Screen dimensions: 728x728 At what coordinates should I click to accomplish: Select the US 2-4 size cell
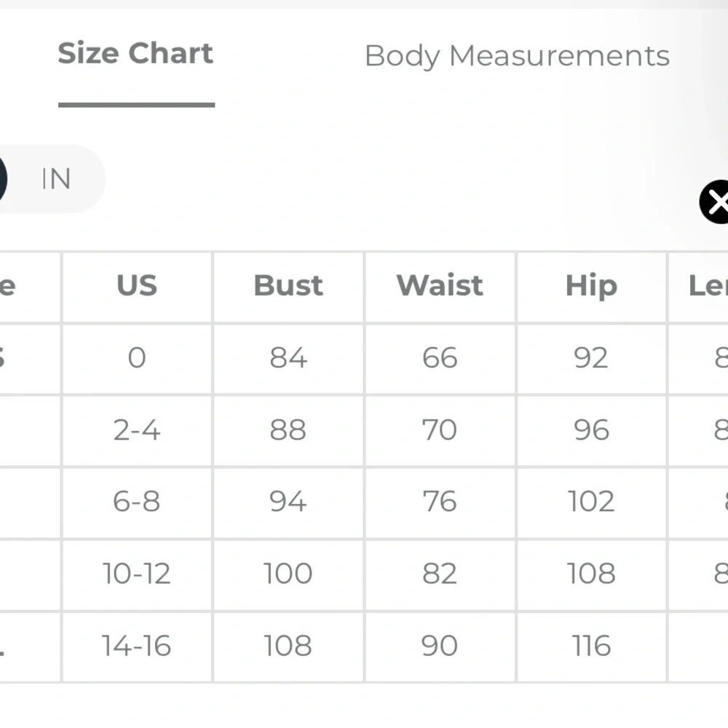(137, 430)
